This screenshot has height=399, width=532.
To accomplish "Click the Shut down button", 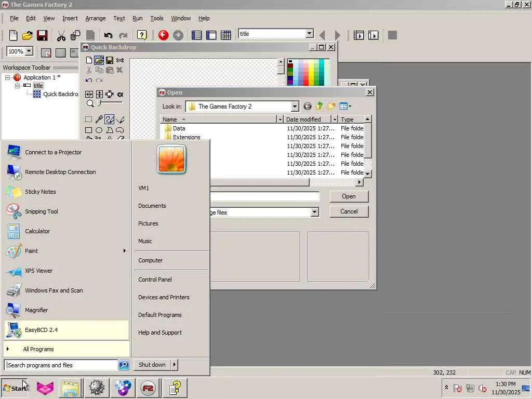I will [x=152, y=365].
